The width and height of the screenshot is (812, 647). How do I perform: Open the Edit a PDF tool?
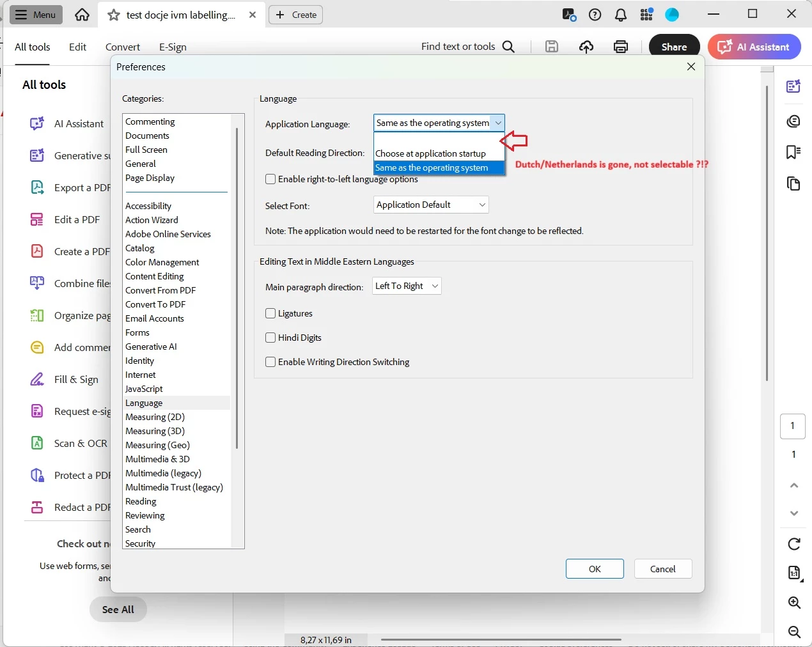tap(65, 219)
